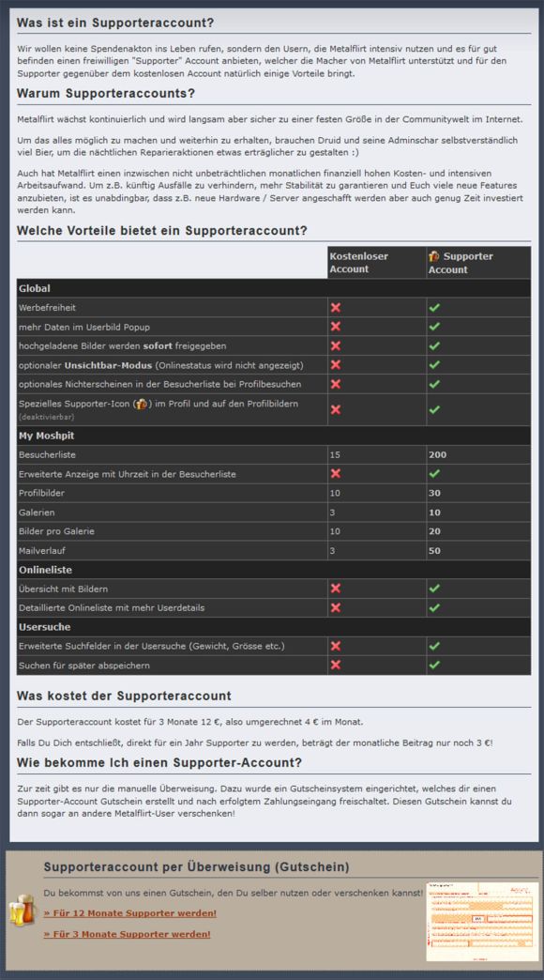Click green check for Erweiterte Anzeige mit Uhrzeit
The width and height of the screenshot is (544, 980).
point(434,474)
